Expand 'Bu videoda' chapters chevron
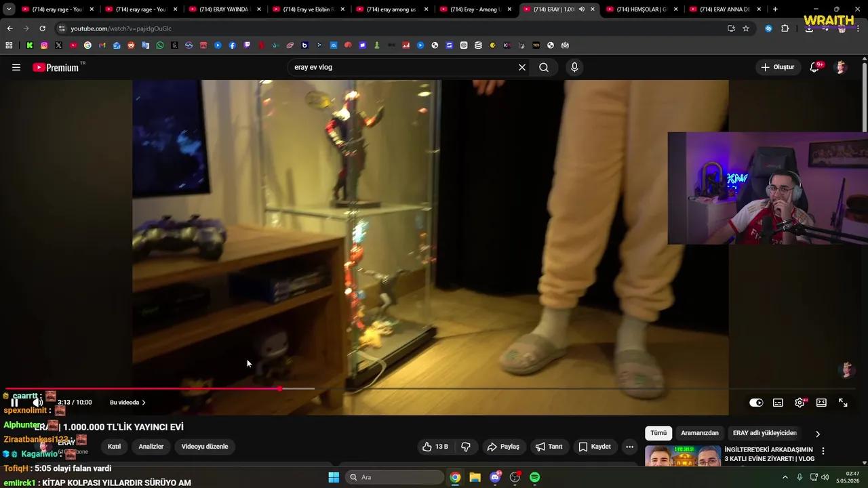The width and height of the screenshot is (868, 488). pos(143,403)
